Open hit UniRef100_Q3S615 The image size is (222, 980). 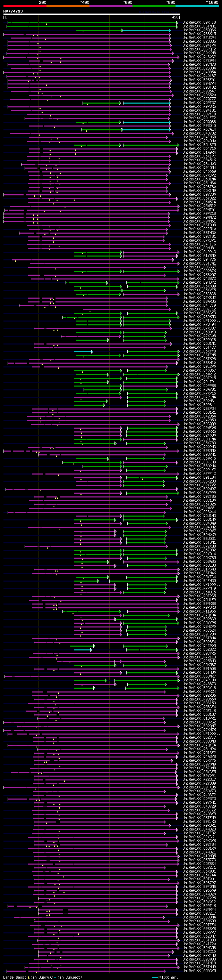[x=199, y=34]
